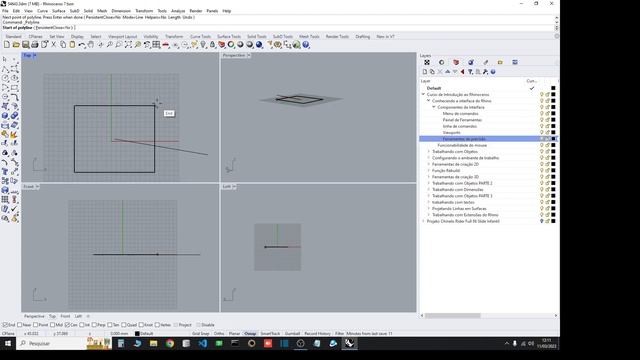Click the Windows Start button
640x360 pixels.
click(8, 343)
